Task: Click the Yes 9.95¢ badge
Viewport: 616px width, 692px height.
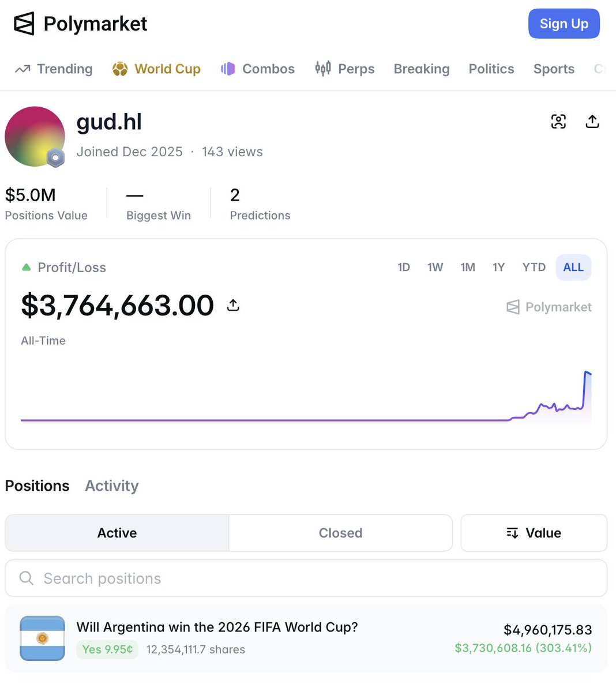Action: tap(107, 649)
